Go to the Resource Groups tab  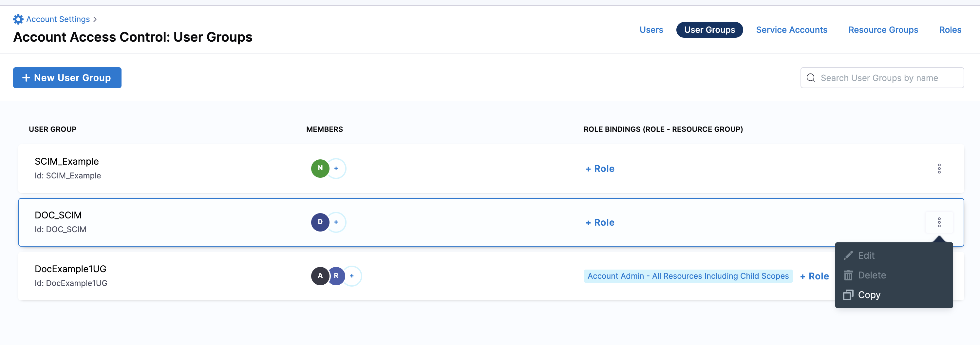[x=883, y=30]
